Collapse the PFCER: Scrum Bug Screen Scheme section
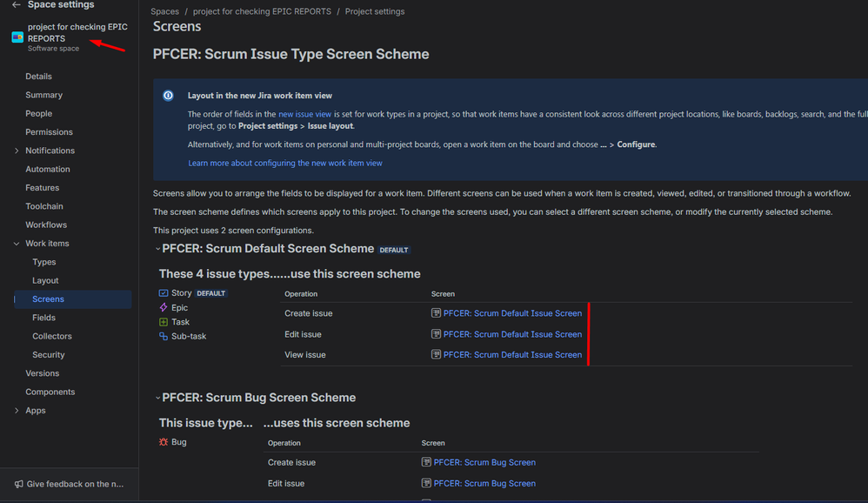This screenshot has height=503, width=868. (x=157, y=397)
